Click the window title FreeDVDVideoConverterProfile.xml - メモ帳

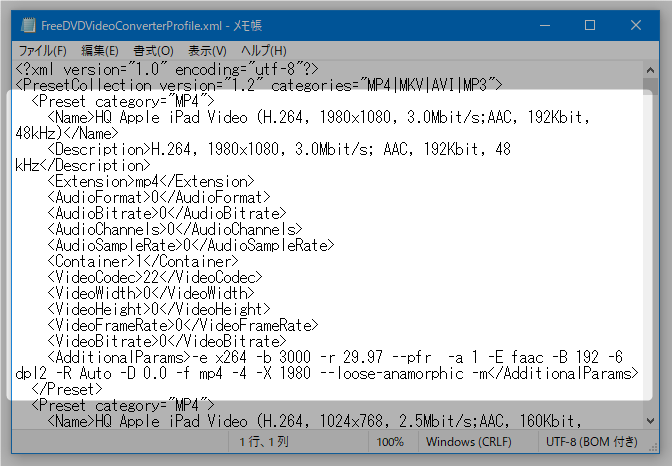point(151,26)
